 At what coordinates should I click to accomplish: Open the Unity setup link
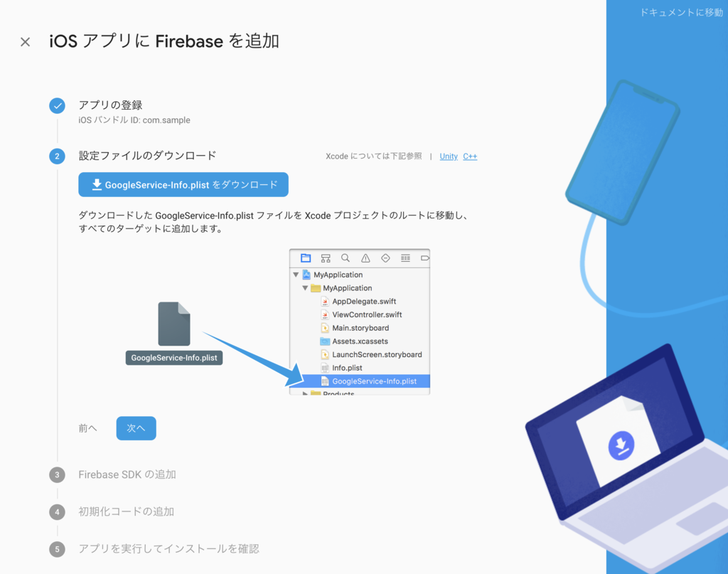[x=449, y=156]
